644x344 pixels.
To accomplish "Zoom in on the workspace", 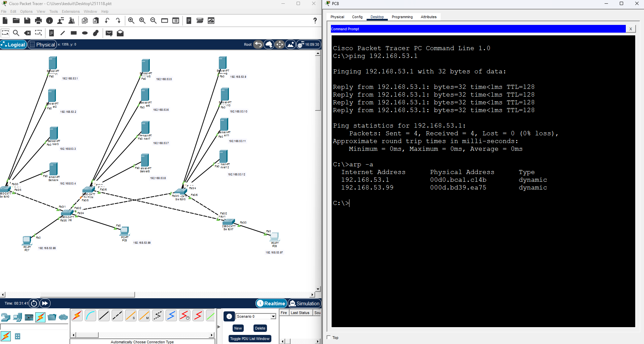I will [x=131, y=21].
